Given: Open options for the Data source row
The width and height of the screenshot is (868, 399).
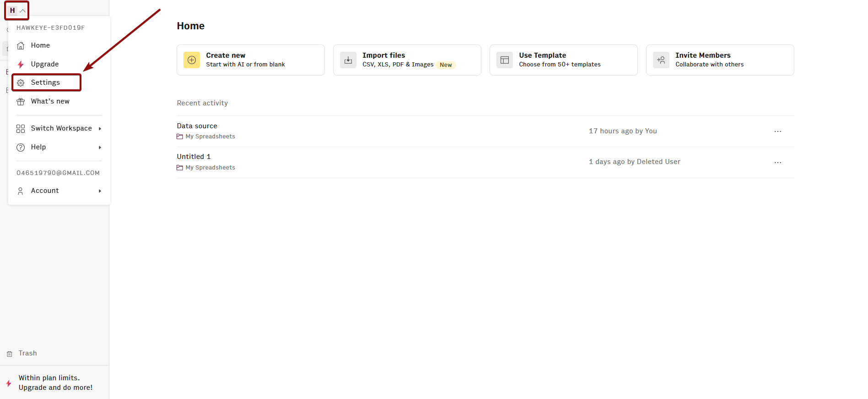Looking at the screenshot, I should point(778,131).
